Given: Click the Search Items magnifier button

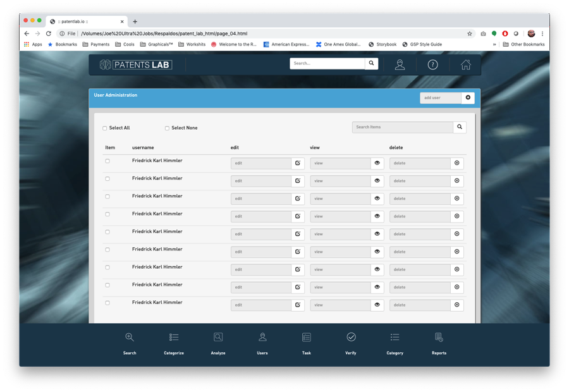Looking at the screenshot, I should pos(460,127).
